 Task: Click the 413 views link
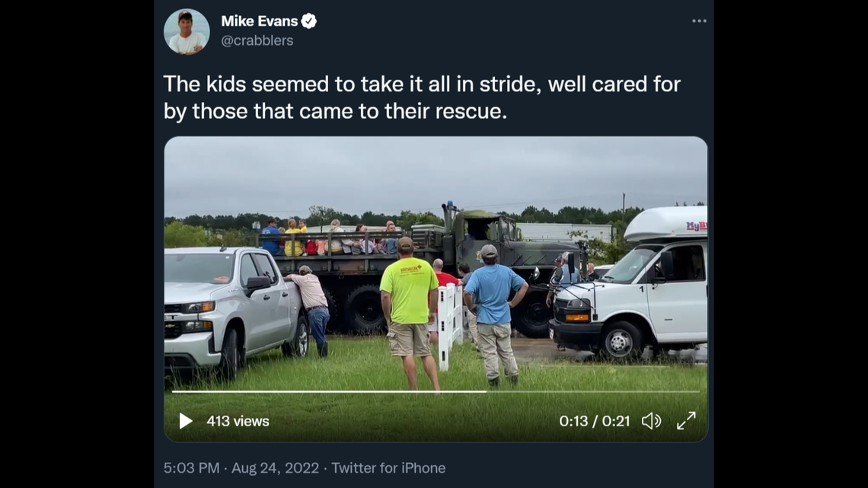pos(239,420)
